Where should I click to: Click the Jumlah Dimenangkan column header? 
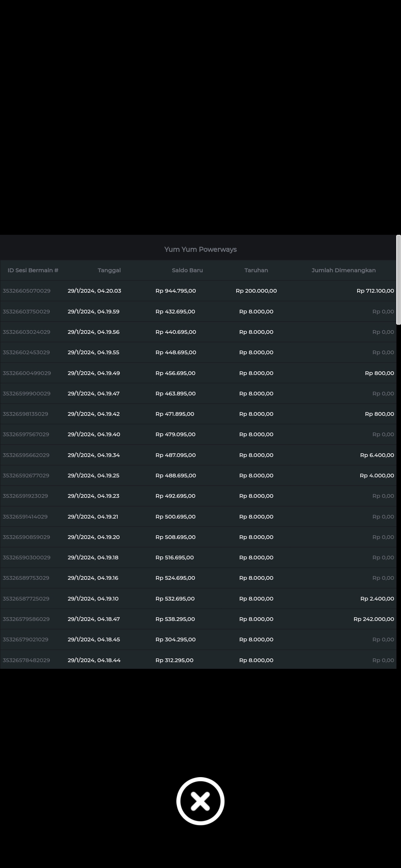click(343, 270)
